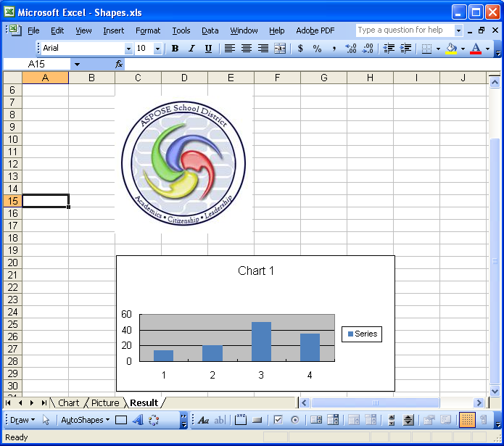Decrease indent
The width and height of the screenshot is (504, 446).
pos(389,49)
